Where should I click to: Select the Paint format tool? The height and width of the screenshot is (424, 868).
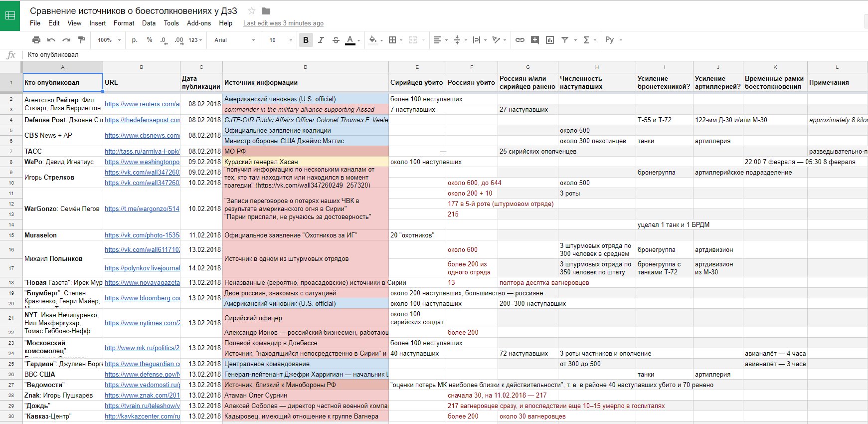82,40
